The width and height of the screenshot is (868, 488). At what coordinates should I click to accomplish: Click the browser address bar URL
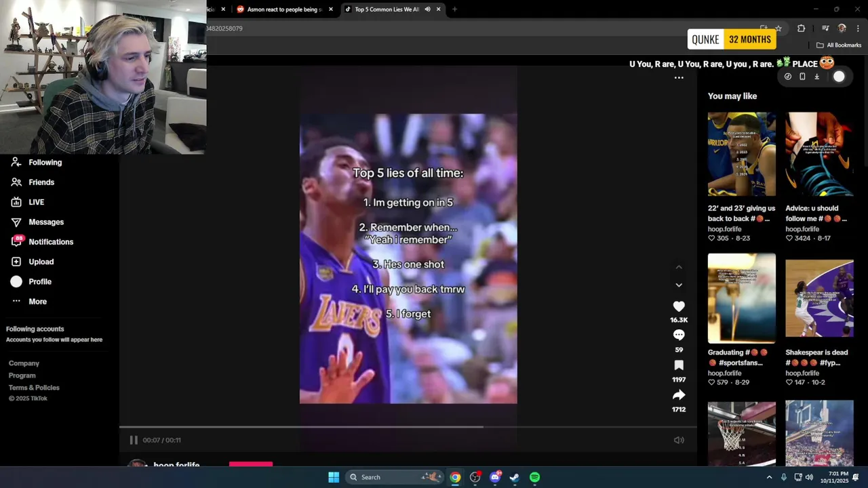pyautogui.click(x=225, y=28)
